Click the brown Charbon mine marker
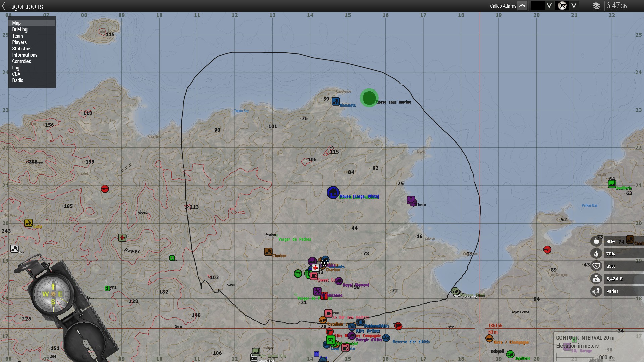This screenshot has width=644, height=362. click(x=268, y=252)
